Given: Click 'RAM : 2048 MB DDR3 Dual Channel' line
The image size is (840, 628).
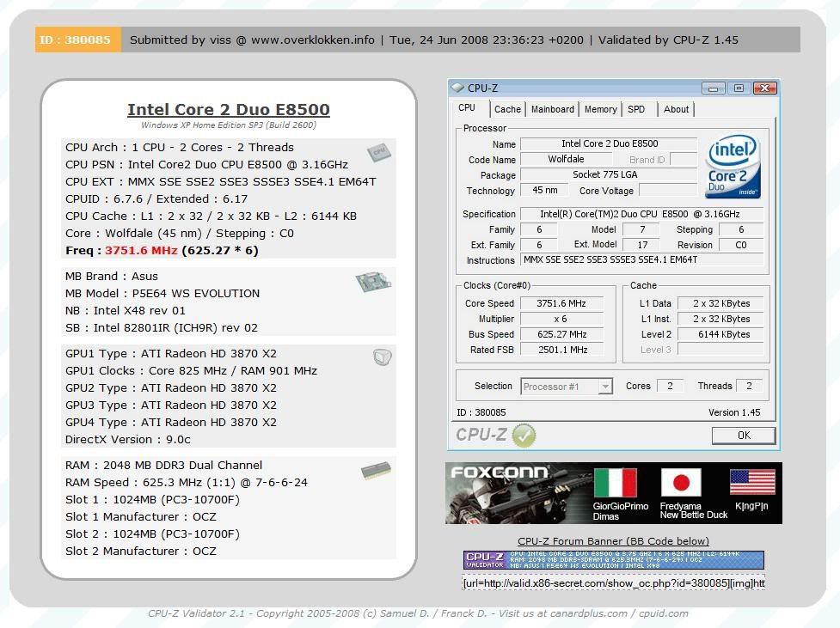Looking at the screenshot, I should coord(164,466).
